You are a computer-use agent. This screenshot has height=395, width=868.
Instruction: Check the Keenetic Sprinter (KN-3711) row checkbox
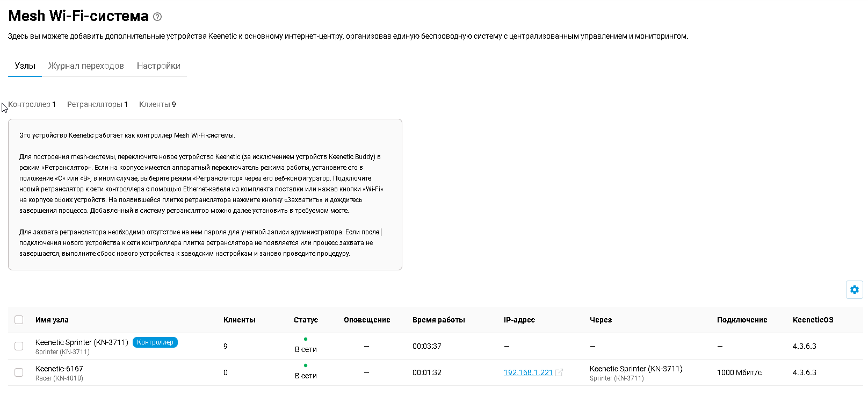coord(19,346)
